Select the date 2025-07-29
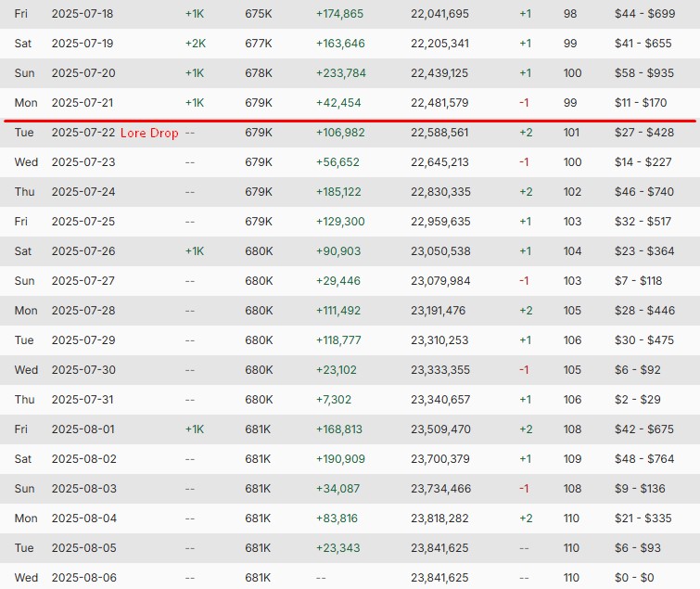 point(83,340)
